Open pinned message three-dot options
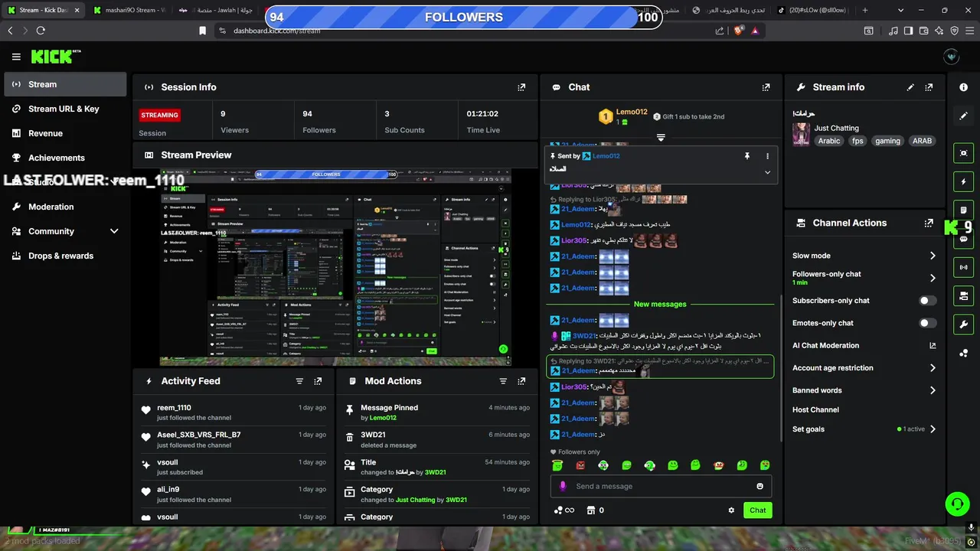980x551 pixels. tap(767, 156)
